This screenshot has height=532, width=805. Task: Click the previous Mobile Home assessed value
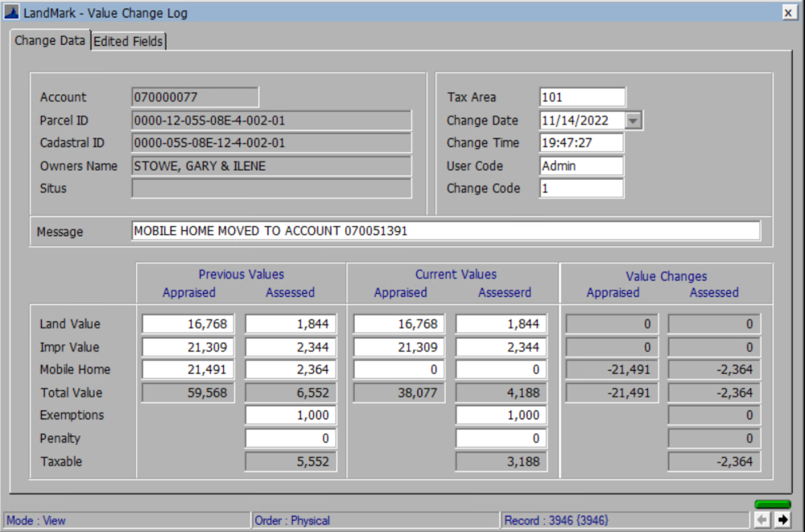pos(290,369)
